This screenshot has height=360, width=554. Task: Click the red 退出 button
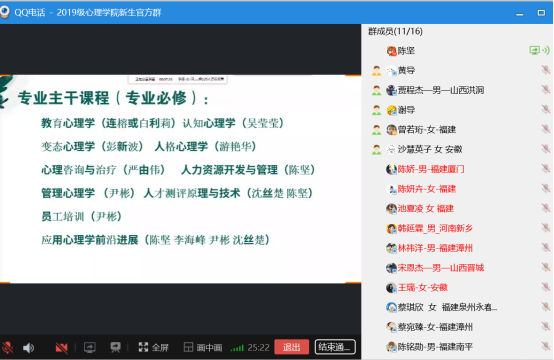tap(291, 347)
